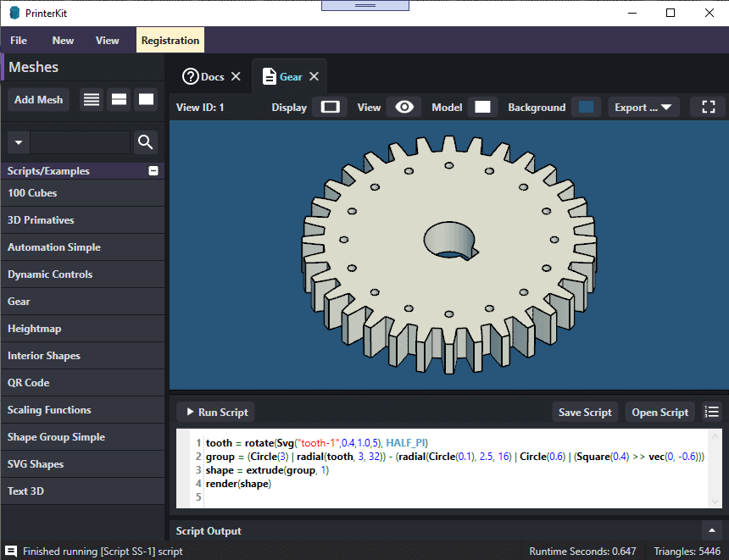Click script line 1 tooth definition
Image resolution: width=729 pixels, height=560 pixels.
coord(316,443)
